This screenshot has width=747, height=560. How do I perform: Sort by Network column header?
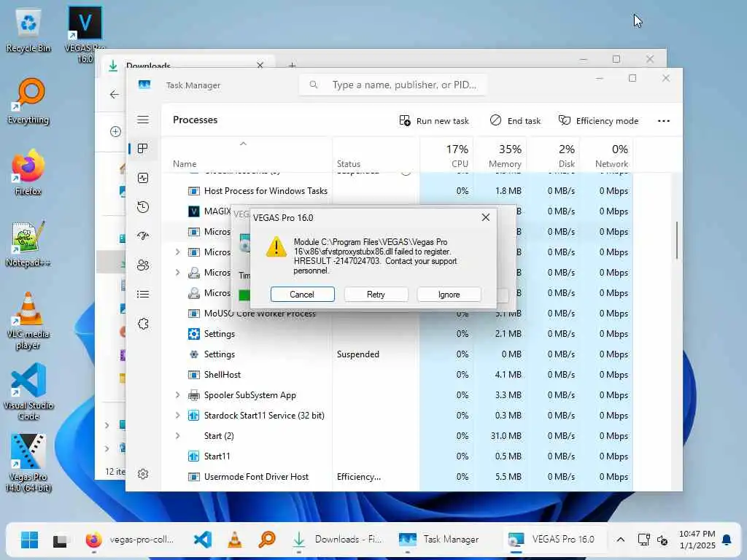click(606, 156)
